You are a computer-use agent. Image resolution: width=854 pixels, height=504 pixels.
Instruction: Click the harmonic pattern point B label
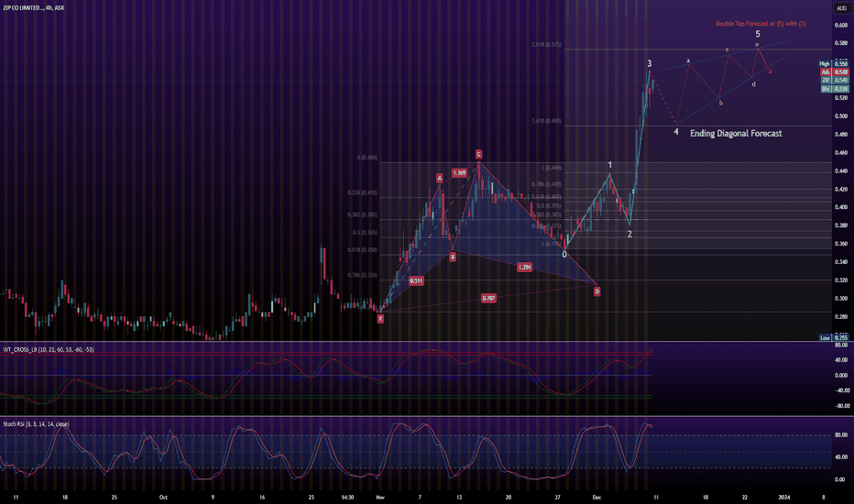(453, 257)
